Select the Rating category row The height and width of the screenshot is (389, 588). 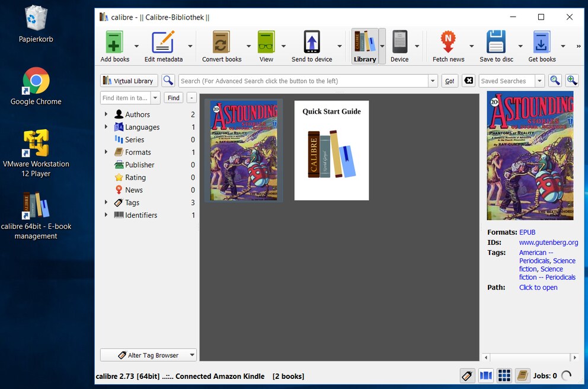(149, 177)
